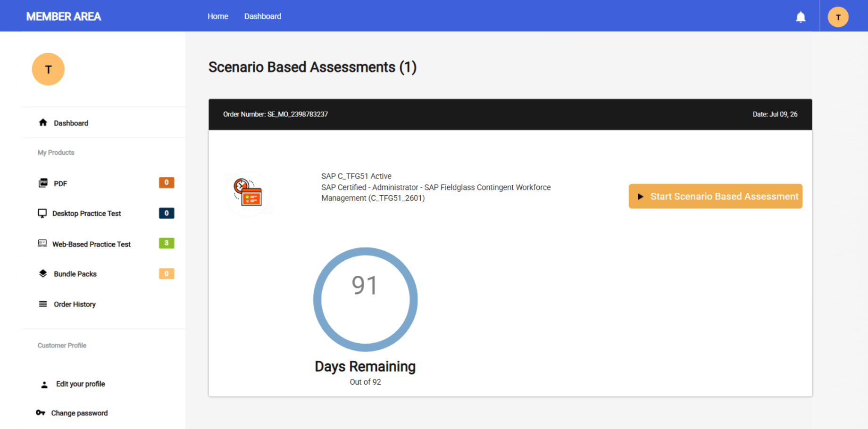This screenshot has height=429, width=868.
Task: Click the Out of 92 text
Action: tap(365, 382)
